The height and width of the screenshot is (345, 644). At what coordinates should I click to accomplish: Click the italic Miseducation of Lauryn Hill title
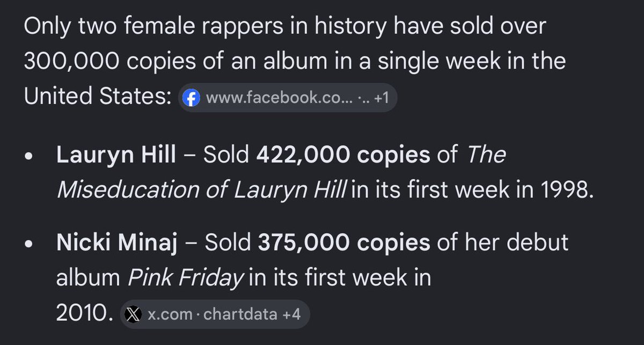202,190
